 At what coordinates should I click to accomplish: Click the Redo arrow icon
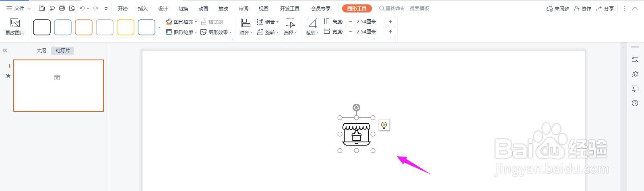click(x=95, y=8)
